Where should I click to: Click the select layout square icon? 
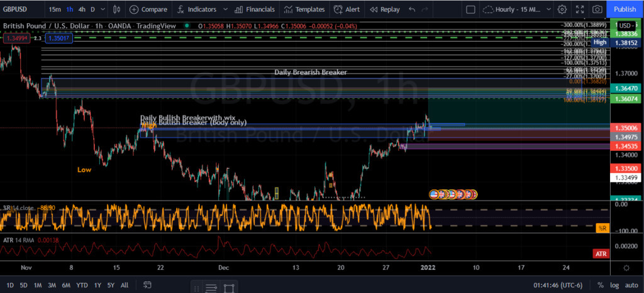(470, 9)
